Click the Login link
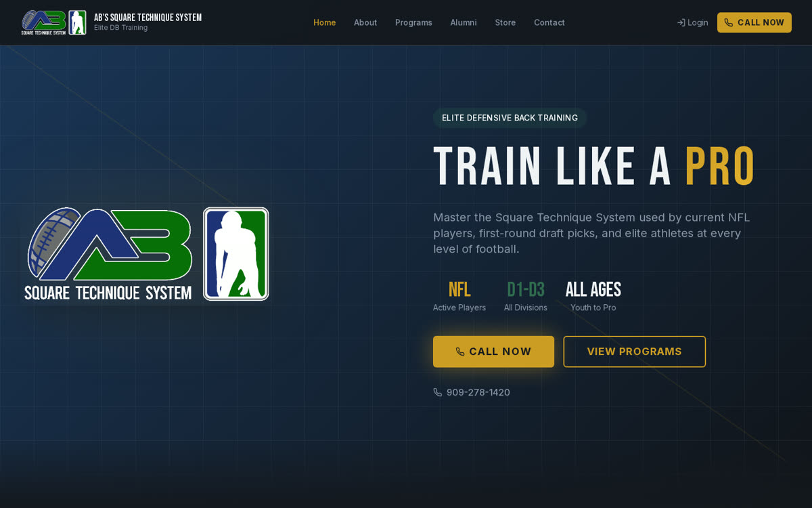Screen dimensions: 812x508 [693, 22]
